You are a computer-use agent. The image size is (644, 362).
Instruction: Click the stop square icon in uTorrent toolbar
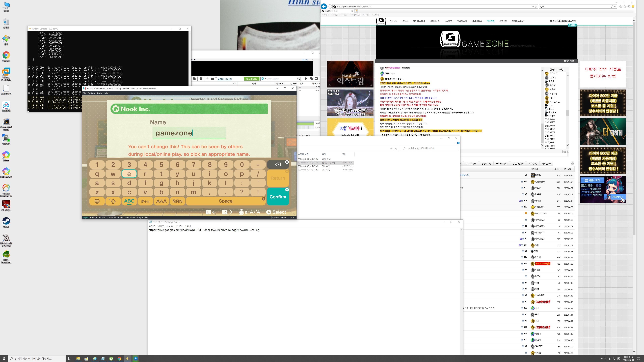[x=212, y=79]
